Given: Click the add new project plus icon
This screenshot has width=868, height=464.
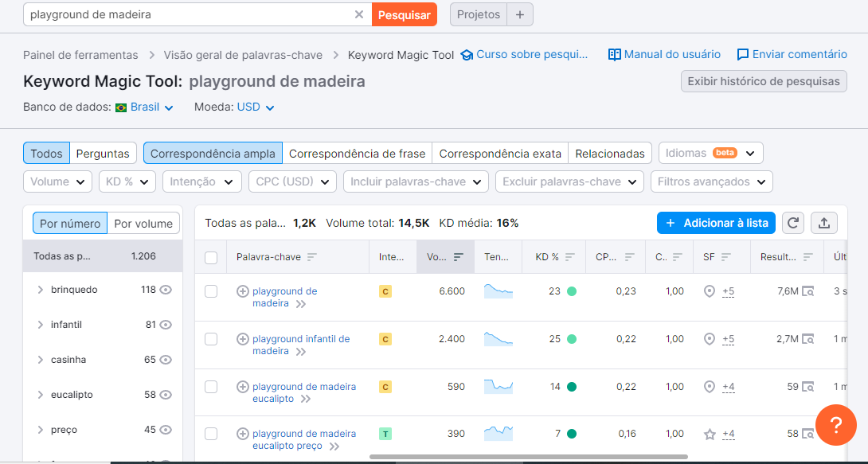Looking at the screenshot, I should (519, 14).
